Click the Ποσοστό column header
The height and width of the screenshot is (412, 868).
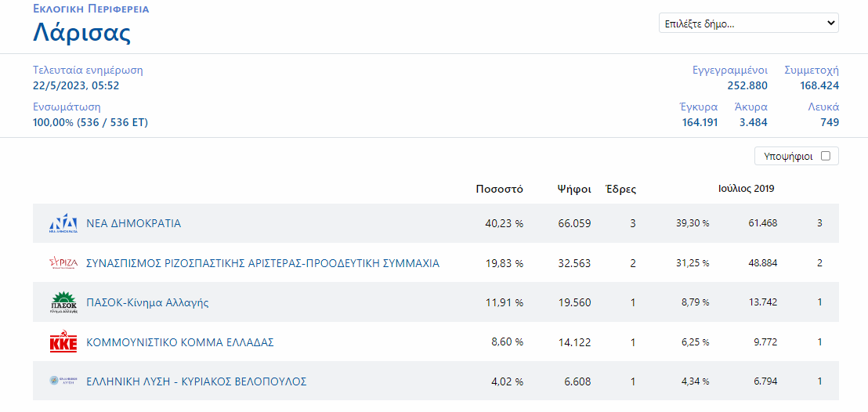[x=499, y=189]
